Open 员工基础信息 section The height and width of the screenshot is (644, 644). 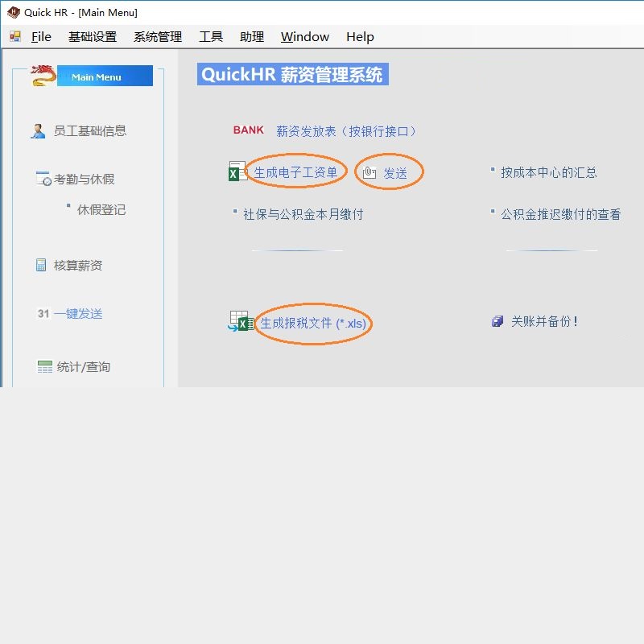90,131
